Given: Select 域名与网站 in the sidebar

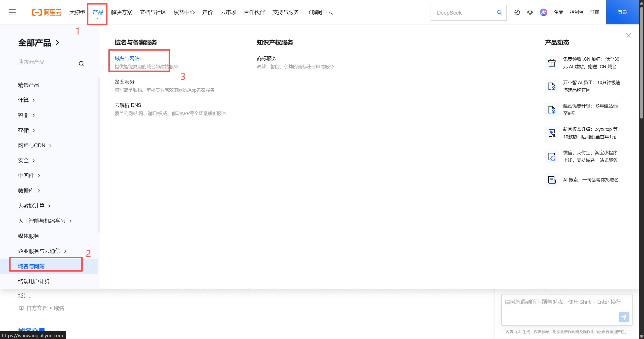Looking at the screenshot, I should click(31, 266).
